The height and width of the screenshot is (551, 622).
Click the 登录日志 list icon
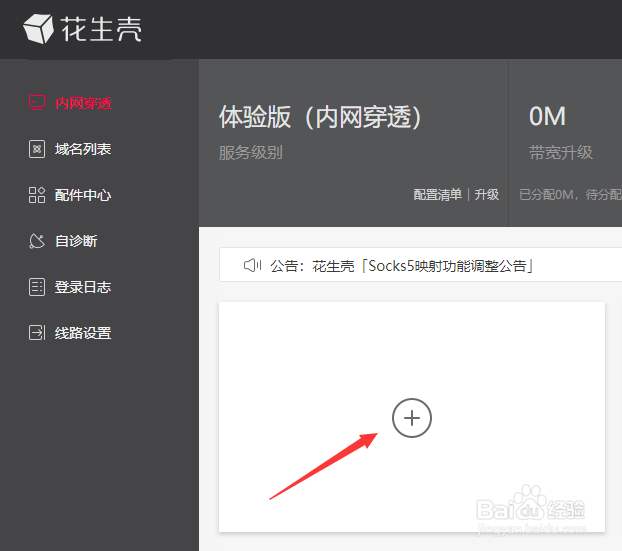click(x=37, y=287)
